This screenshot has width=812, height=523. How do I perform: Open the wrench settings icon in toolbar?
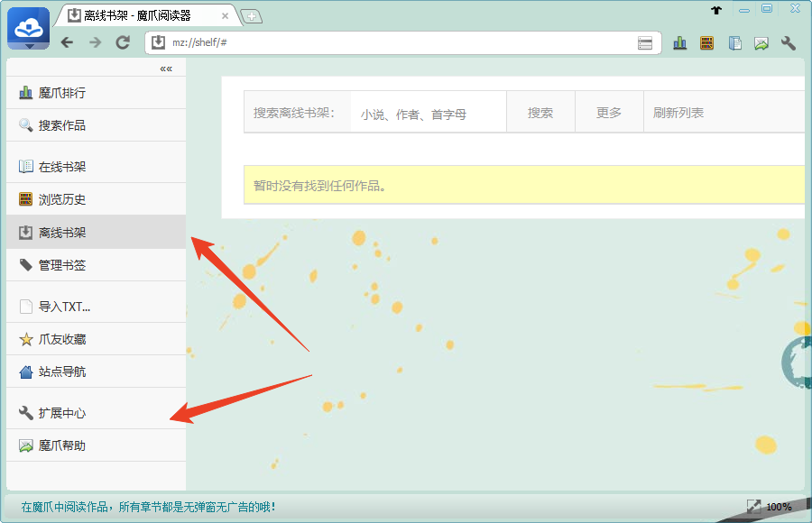788,42
